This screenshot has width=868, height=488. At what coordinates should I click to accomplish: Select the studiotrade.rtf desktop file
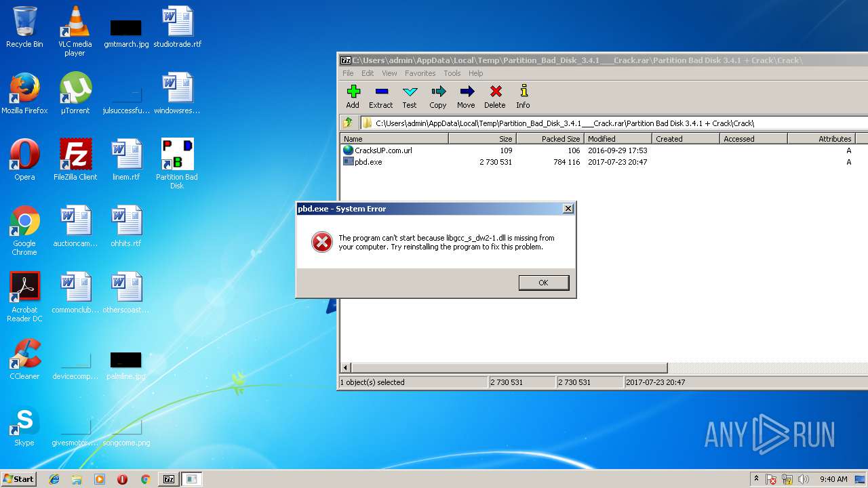pyautogui.click(x=177, y=28)
